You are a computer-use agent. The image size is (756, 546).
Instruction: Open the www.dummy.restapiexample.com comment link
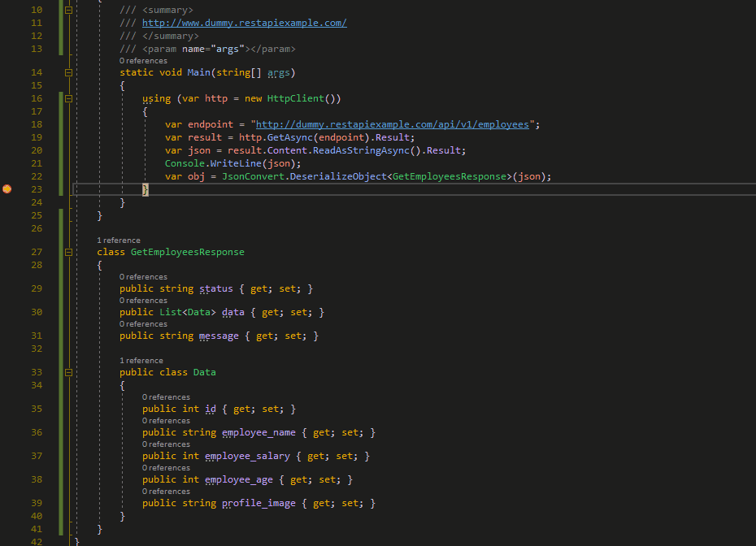[245, 23]
